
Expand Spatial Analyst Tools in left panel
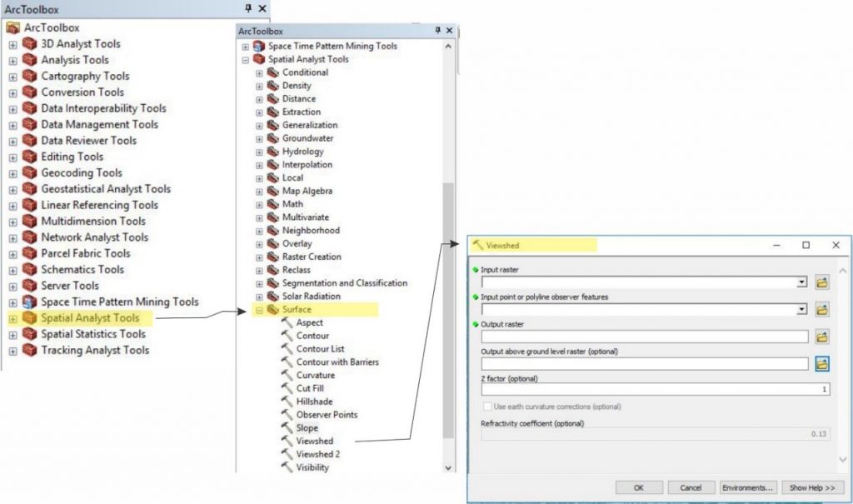click(x=13, y=318)
